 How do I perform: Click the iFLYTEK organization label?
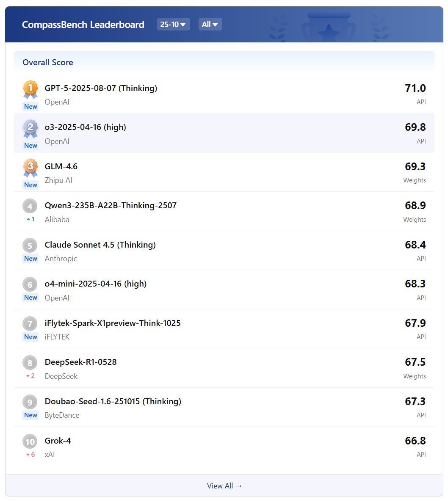tap(57, 337)
